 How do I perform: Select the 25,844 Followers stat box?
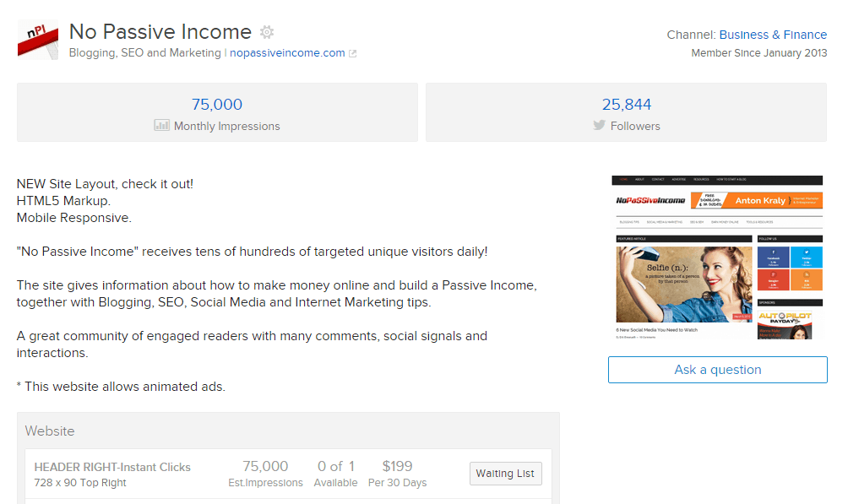pyautogui.click(x=628, y=111)
